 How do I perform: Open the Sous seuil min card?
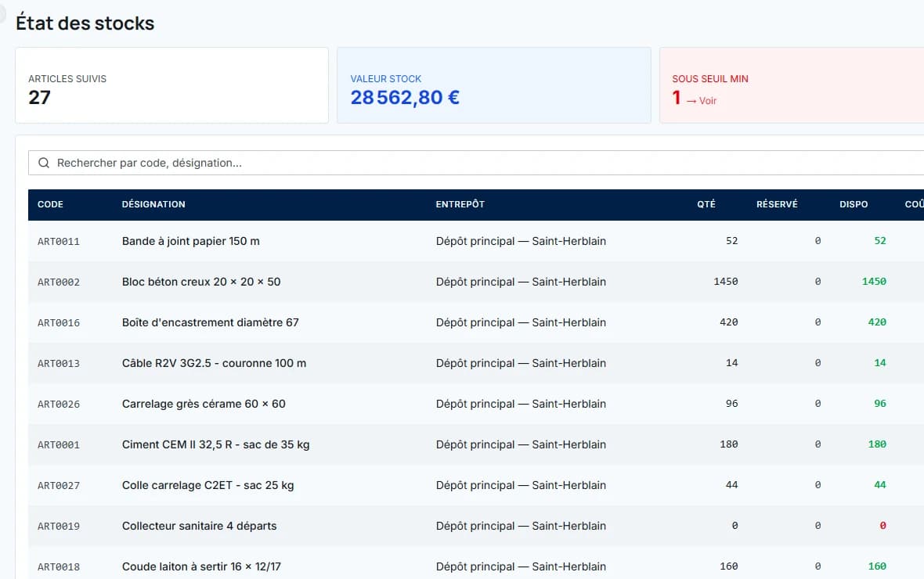[792, 85]
